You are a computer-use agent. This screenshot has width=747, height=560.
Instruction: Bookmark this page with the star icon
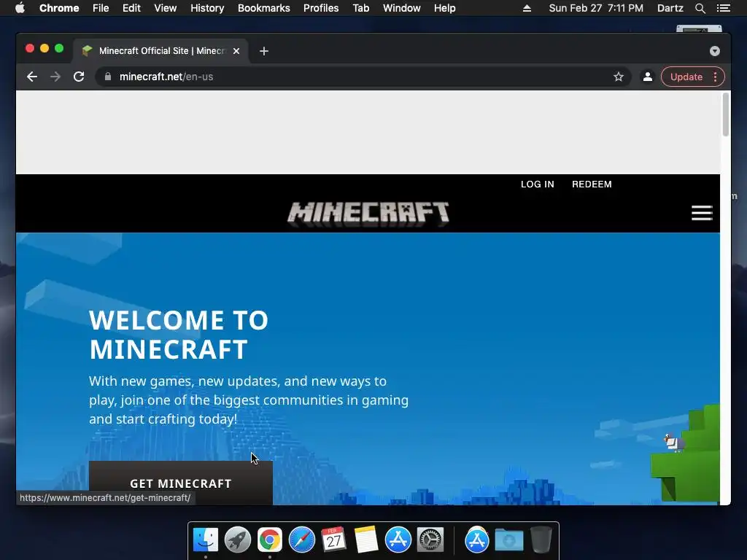click(x=619, y=77)
